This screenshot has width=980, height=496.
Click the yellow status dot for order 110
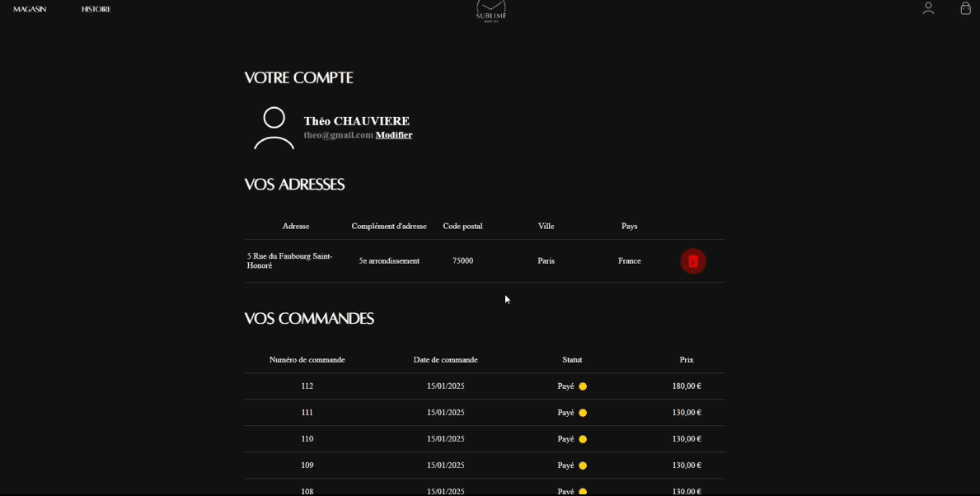(583, 439)
